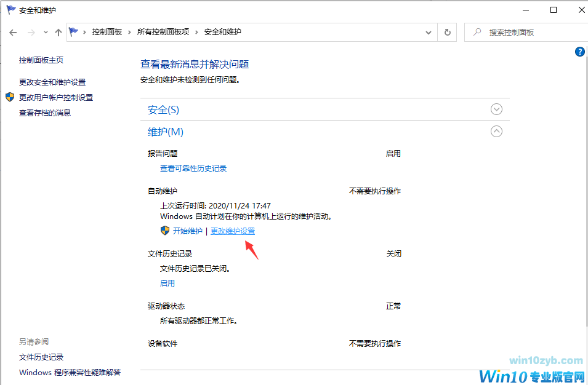Open help via the blue question mark icon

pyautogui.click(x=579, y=52)
